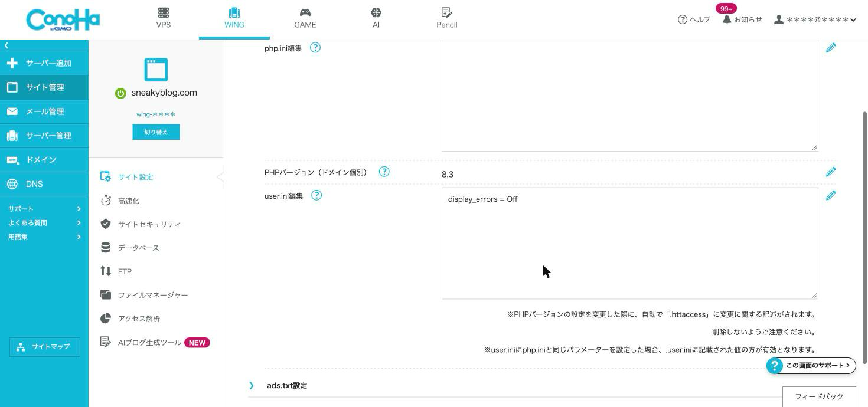Click the wing-**** server name
This screenshot has width=868, height=407.
coord(156,114)
